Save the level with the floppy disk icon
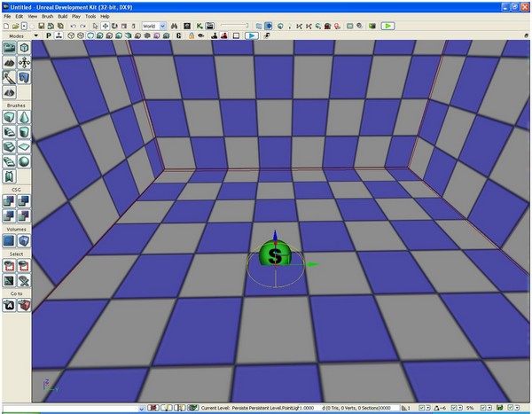 pos(42,26)
